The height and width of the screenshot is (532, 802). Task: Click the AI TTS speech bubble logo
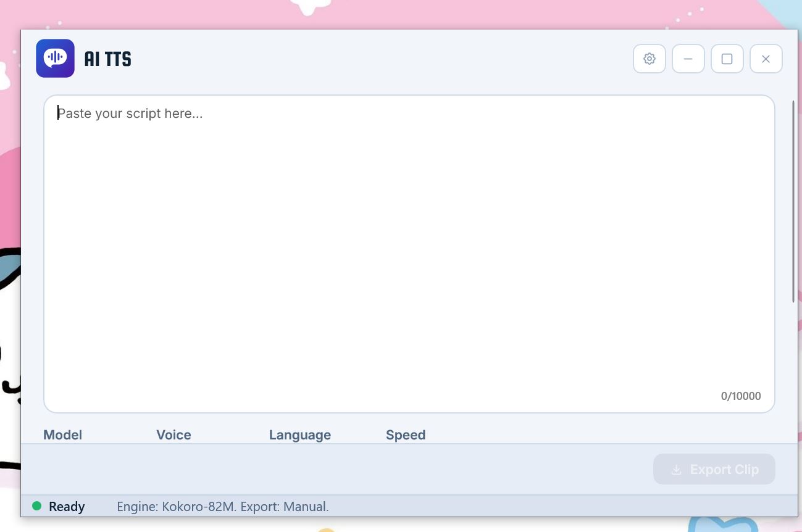[x=55, y=58]
